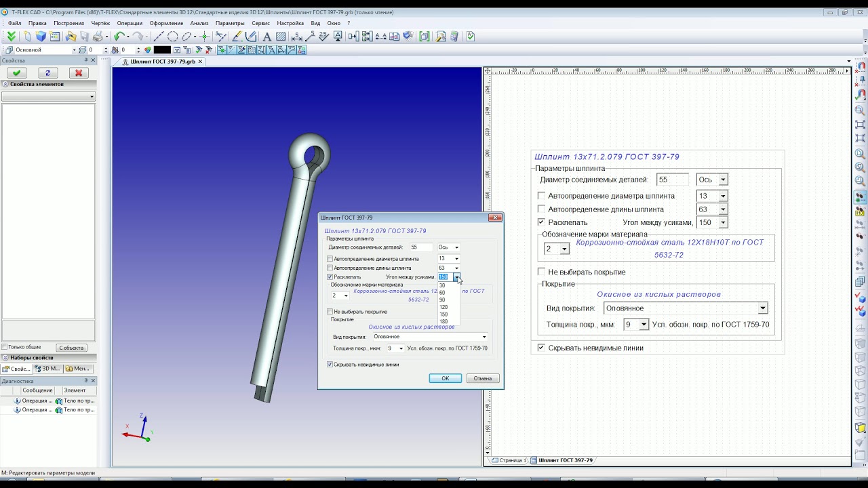
Task: Open the Построения menu
Action: (x=69, y=23)
